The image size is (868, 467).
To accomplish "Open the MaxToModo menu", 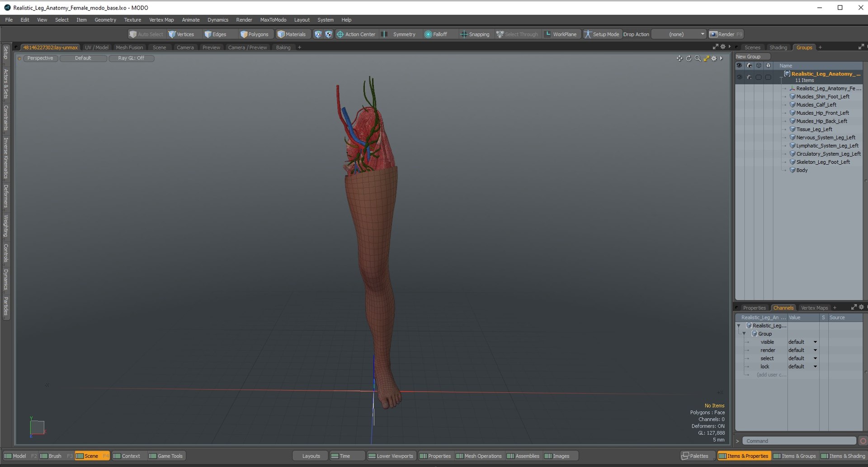I will (273, 20).
